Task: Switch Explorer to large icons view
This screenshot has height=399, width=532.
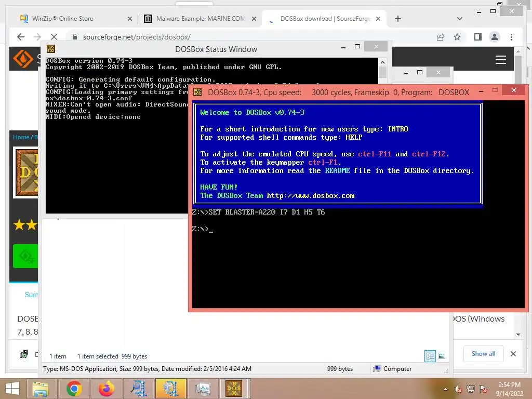Action: 442,356
